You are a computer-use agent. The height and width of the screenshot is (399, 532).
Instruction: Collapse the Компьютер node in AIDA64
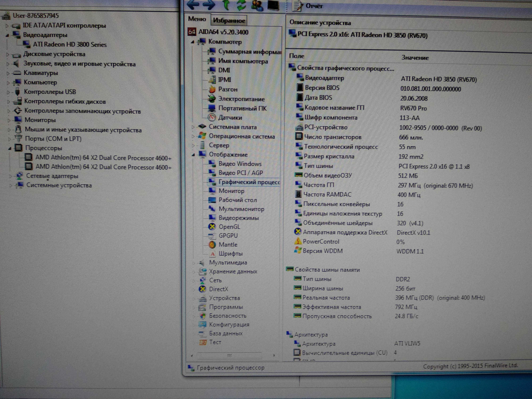192,42
